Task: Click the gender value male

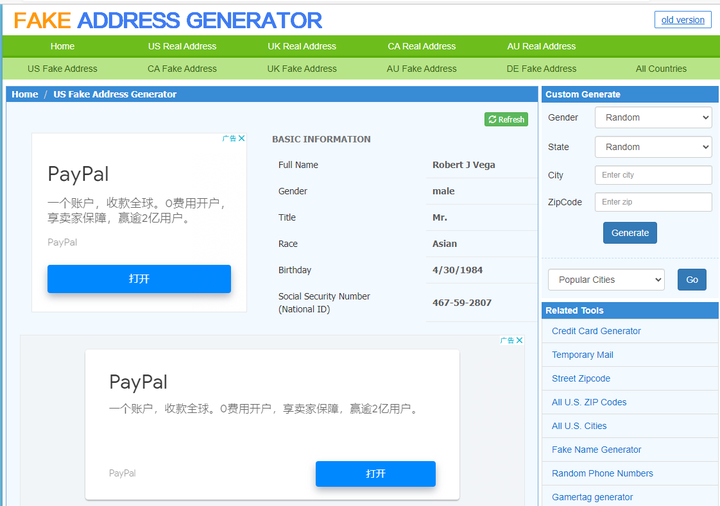Action: 443,191
